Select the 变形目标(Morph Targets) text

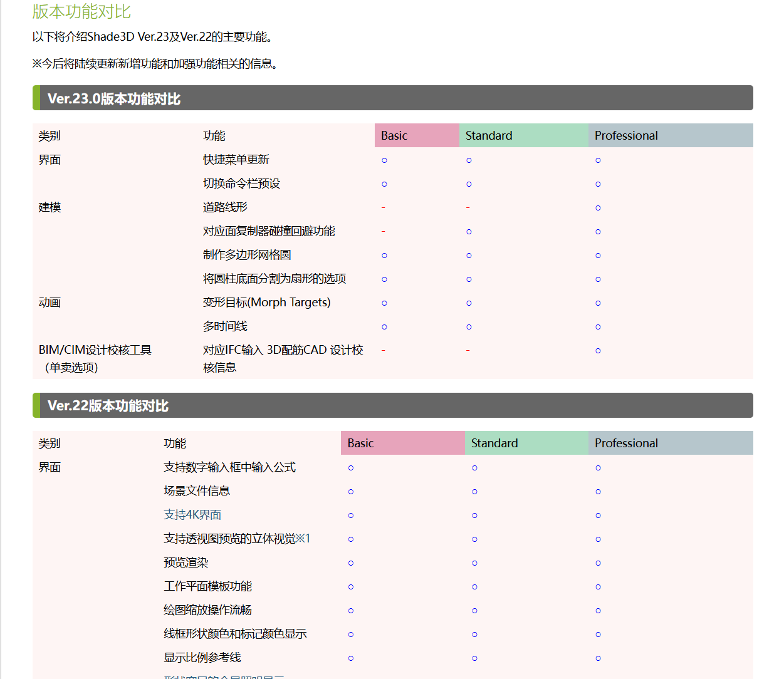(x=266, y=303)
